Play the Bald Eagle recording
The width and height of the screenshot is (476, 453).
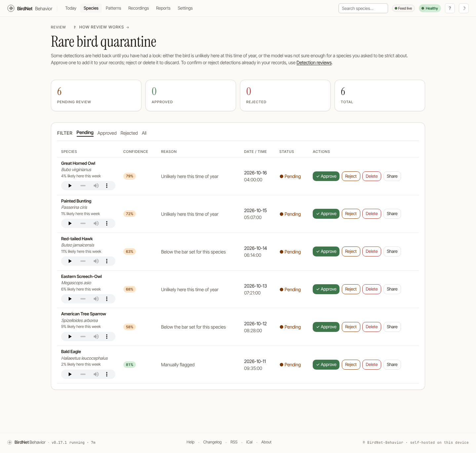pyautogui.click(x=70, y=374)
